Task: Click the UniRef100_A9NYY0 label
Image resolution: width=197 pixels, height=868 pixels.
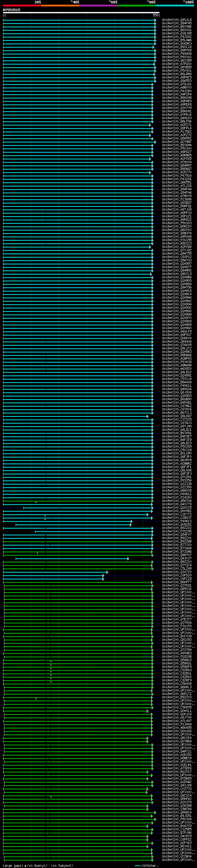Action: [x=176, y=88]
